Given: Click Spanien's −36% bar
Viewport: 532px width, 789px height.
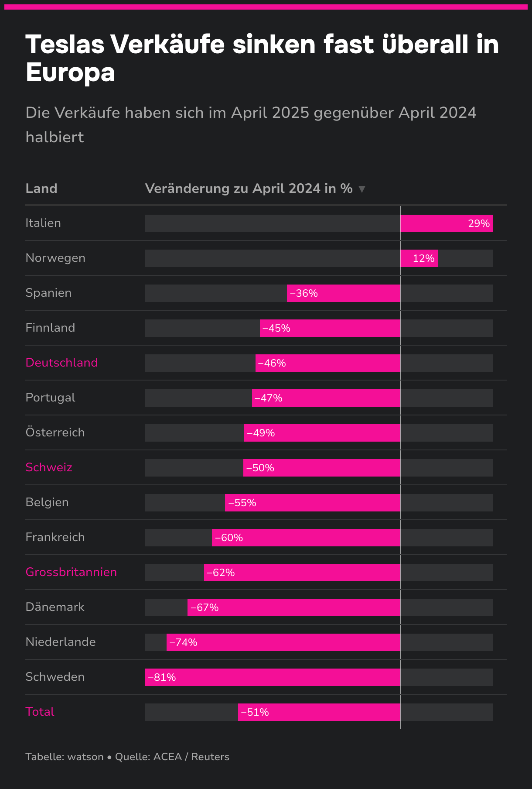Looking at the screenshot, I should tap(344, 293).
